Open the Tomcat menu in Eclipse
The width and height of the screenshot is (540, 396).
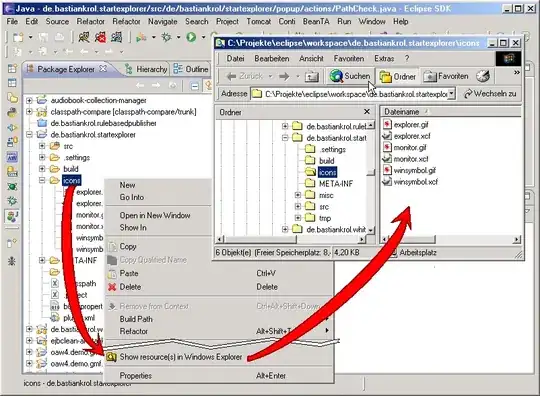[259, 21]
